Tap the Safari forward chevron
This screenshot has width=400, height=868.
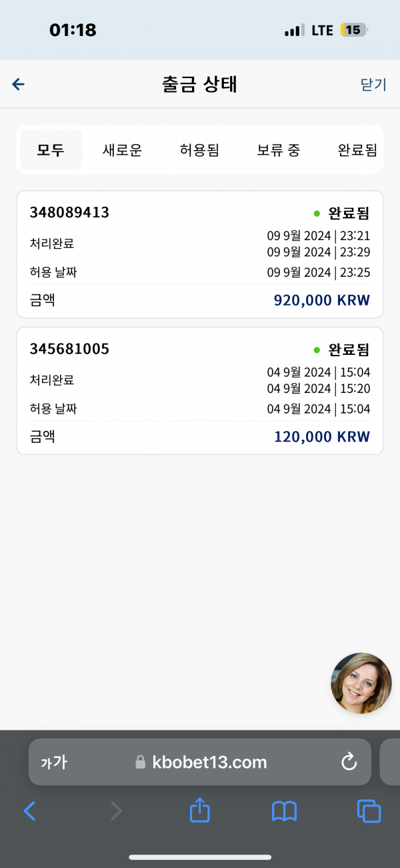[116, 811]
